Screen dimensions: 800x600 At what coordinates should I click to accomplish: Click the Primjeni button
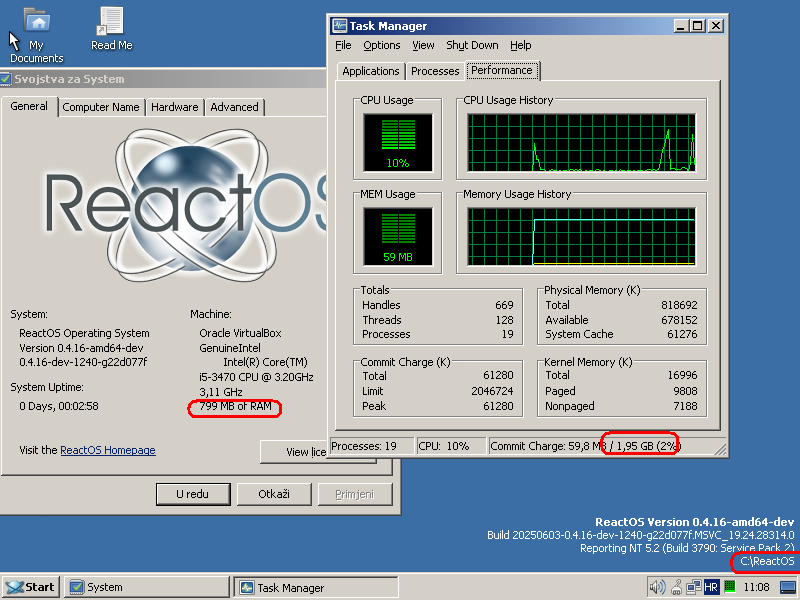coord(355,494)
